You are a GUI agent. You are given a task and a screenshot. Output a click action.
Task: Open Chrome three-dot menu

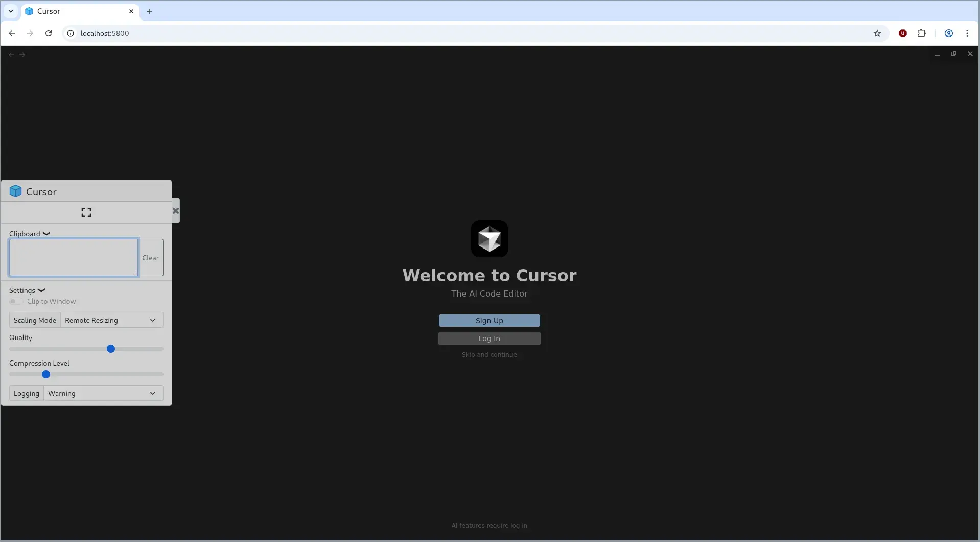click(x=967, y=33)
